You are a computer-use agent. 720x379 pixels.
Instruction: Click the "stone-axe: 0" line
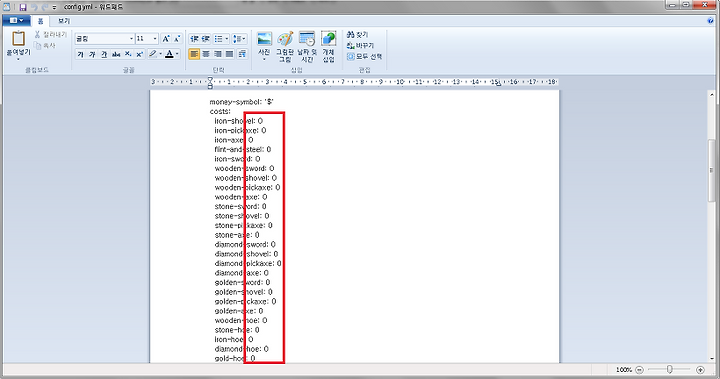click(x=237, y=235)
